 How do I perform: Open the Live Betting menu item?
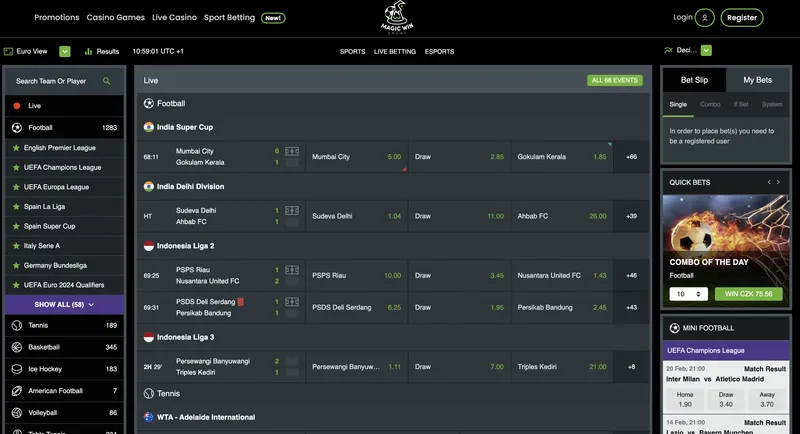[394, 51]
